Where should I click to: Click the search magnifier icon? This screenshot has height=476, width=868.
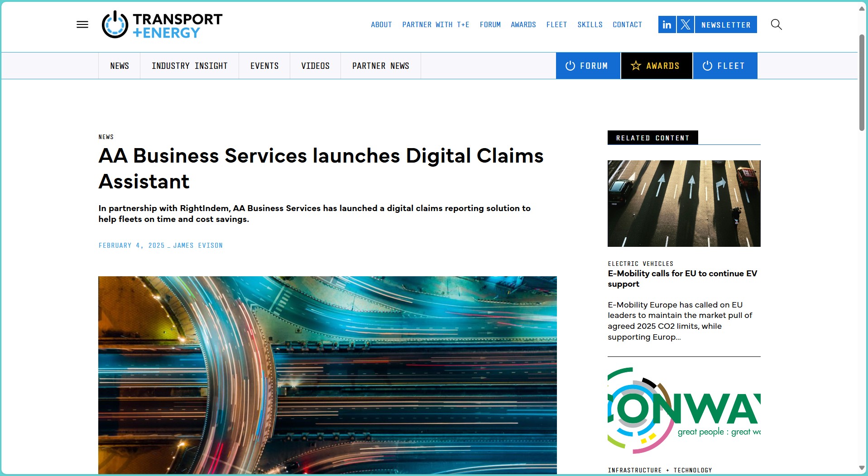[x=776, y=24]
